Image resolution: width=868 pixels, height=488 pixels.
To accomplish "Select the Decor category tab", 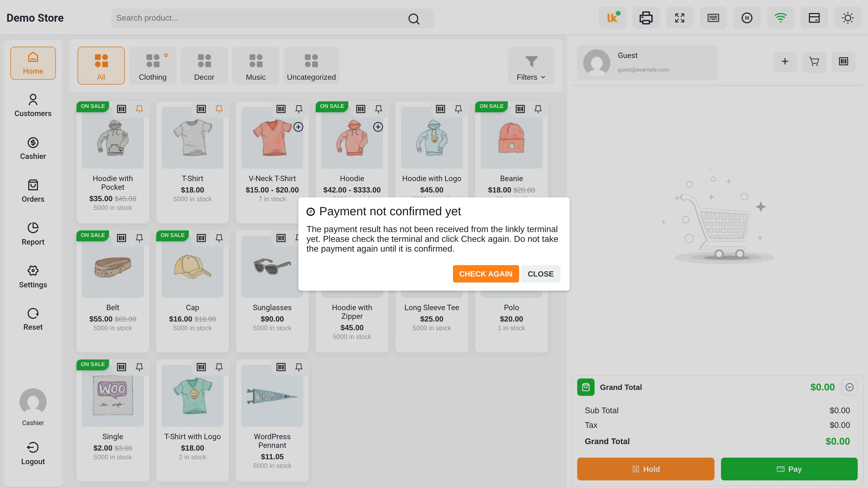I will point(204,66).
